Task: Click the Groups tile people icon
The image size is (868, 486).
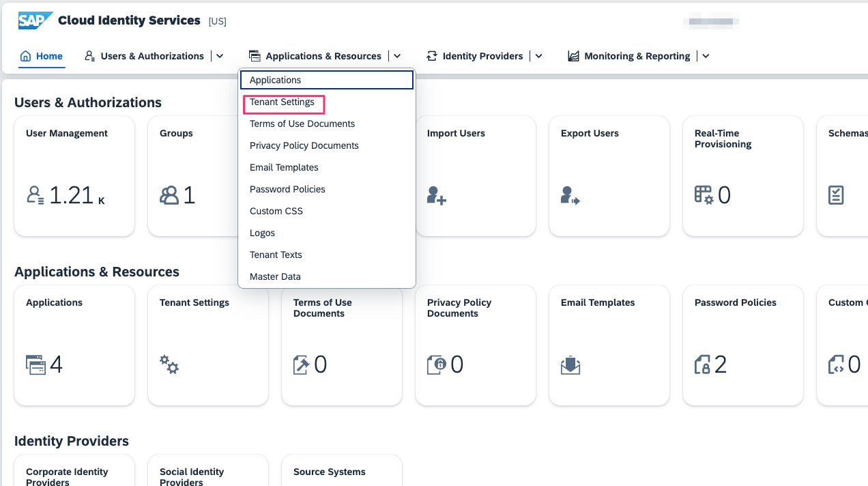Action: tap(169, 196)
